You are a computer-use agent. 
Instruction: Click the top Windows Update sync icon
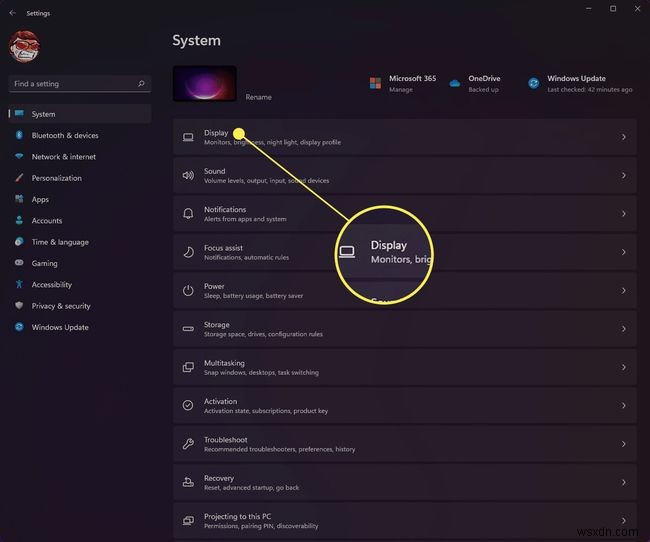click(x=534, y=83)
